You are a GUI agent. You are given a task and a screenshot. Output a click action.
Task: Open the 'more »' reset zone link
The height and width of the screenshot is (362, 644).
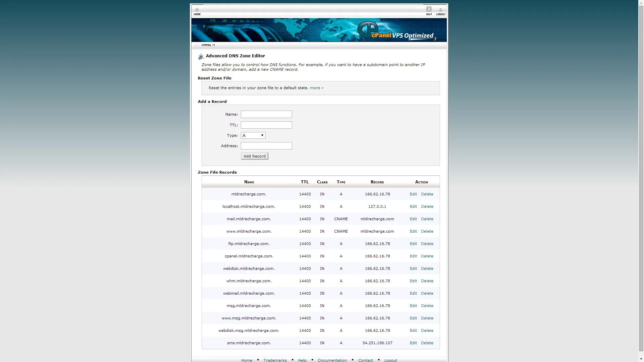pyautogui.click(x=317, y=88)
